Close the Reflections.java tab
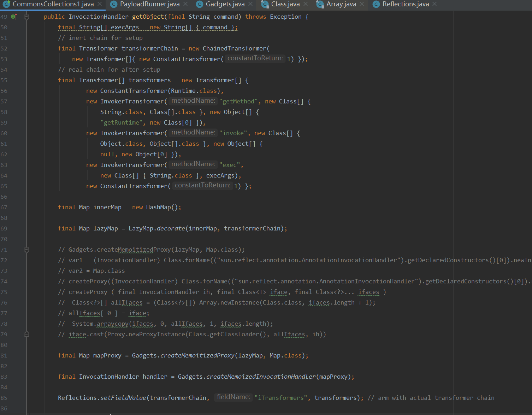532x415 pixels. [435, 4]
